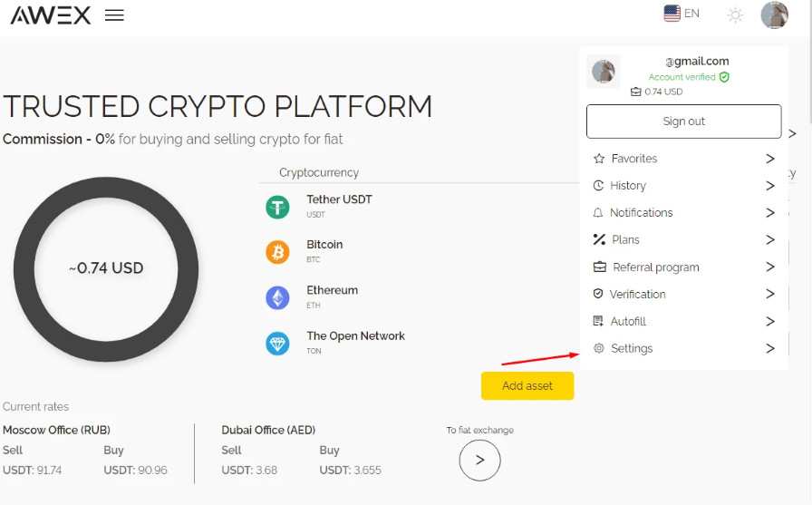
Task: Click the profile avatar in top bar
Action: point(774,15)
